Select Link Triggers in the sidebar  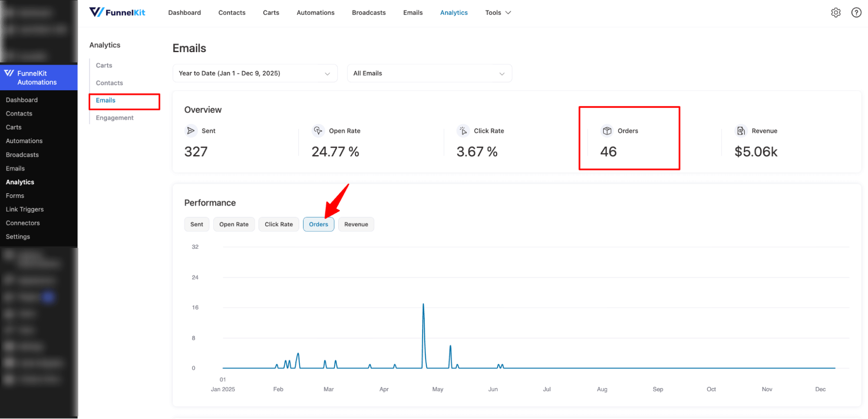25,209
